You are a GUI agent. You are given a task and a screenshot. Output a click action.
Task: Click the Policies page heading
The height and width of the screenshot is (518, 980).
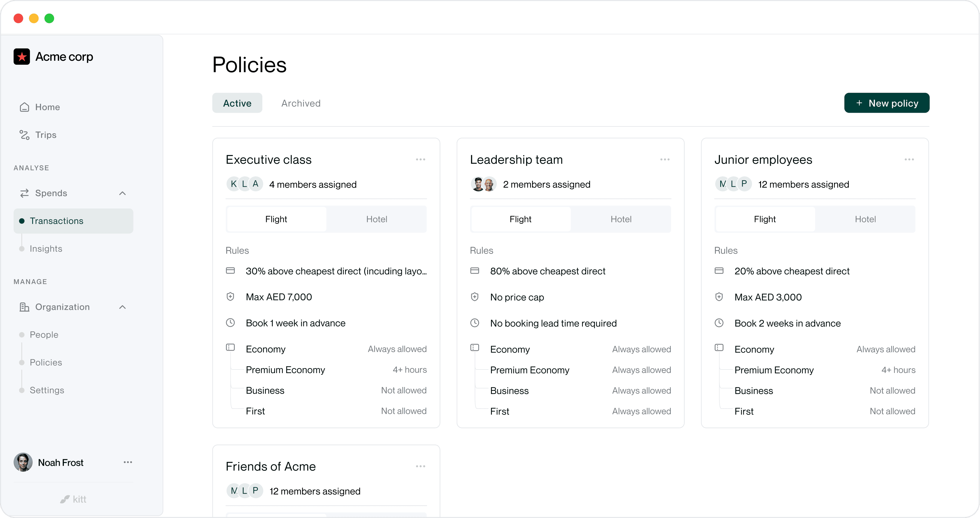249,65
